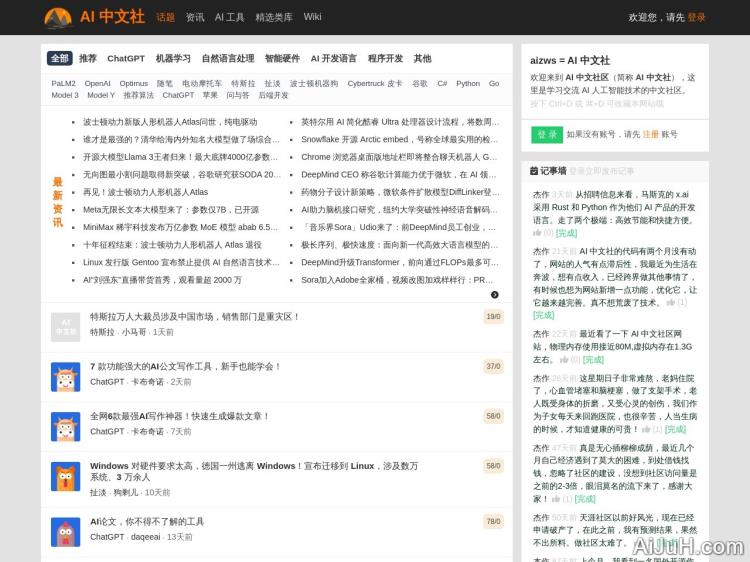This screenshot has width=750, height=562.
Task: Click gray avatar beside 特斯拉万人大裁员 post
Action: pyautogui.click(x=66, y=327)
